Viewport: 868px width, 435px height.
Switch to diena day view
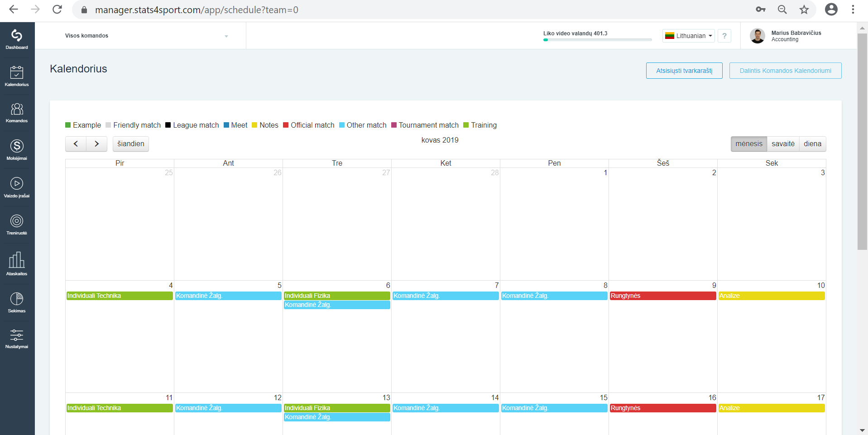pos(813,144)
